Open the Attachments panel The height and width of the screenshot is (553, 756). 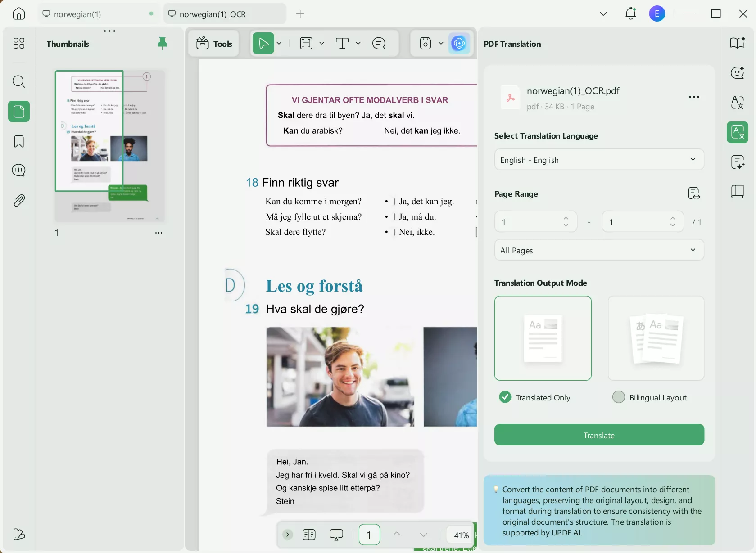click(18, 200)
